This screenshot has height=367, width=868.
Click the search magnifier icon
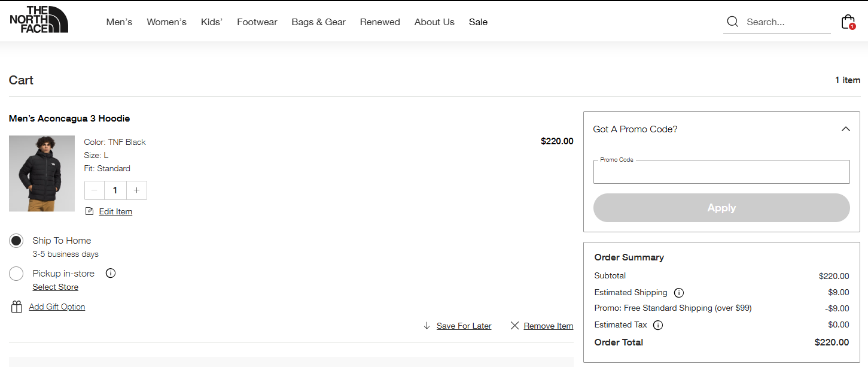pos(732,21)
